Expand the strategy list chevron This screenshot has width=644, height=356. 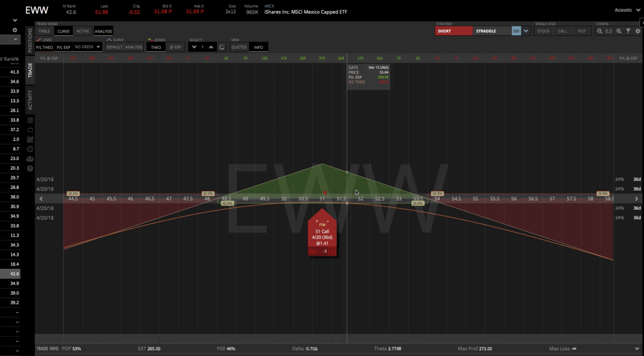[526, 31]
